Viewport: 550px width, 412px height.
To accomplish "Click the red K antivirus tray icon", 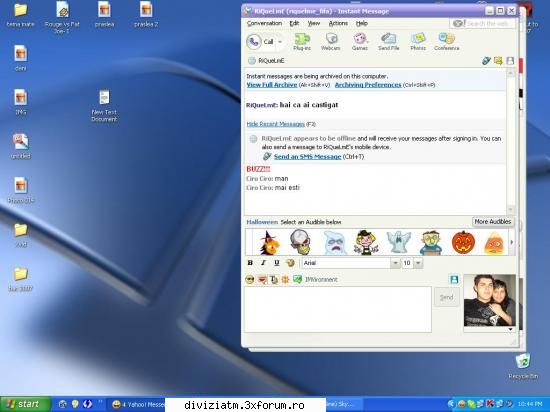I will click(490, 404).
